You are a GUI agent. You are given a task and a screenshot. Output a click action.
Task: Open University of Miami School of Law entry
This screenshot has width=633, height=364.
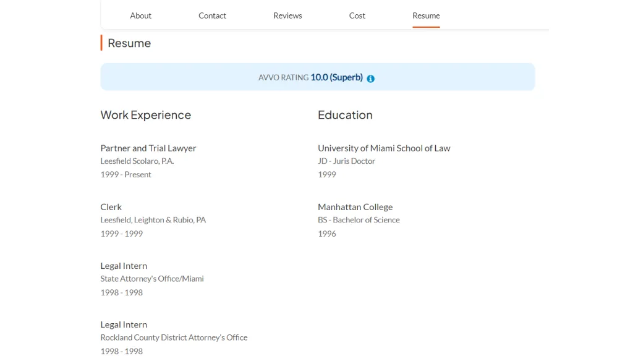coord(384,148)
